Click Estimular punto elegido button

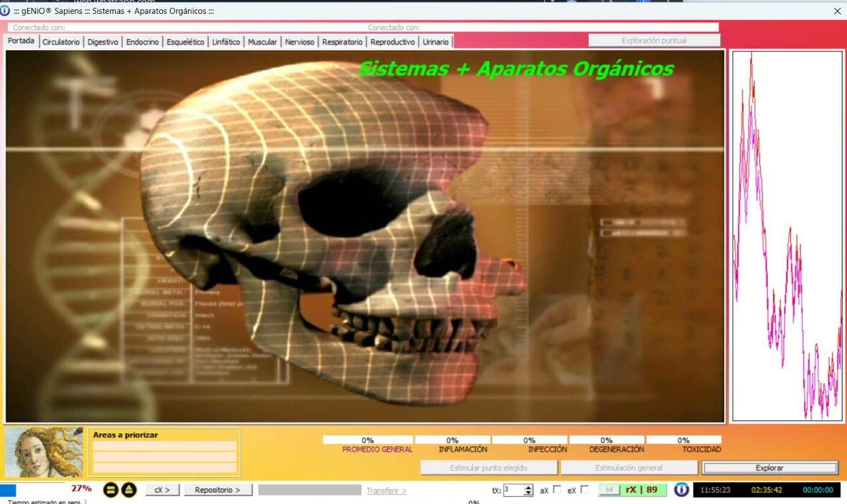click(x=489, y=468)
